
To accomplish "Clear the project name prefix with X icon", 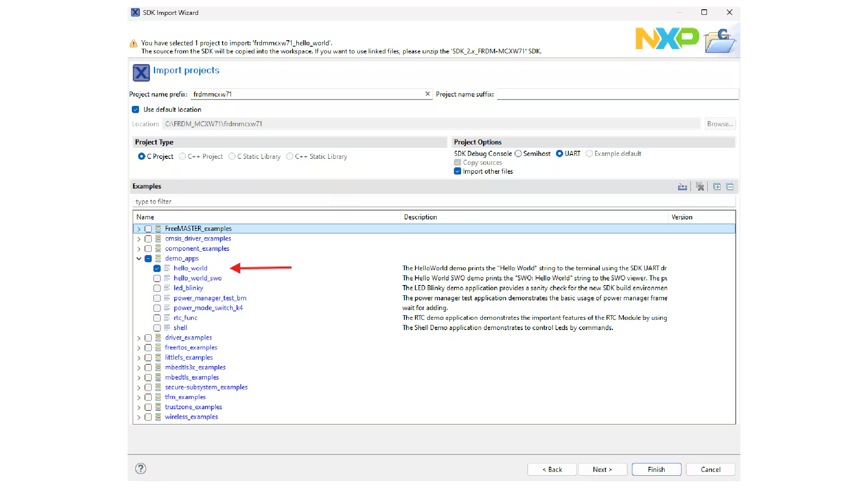I will pyautogui.click(x=428, y=94).
